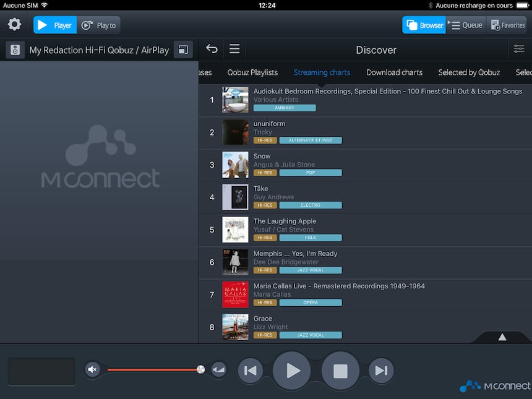Click the ALTERNATIF ET INDÉ genre tag

pos(311,140)
